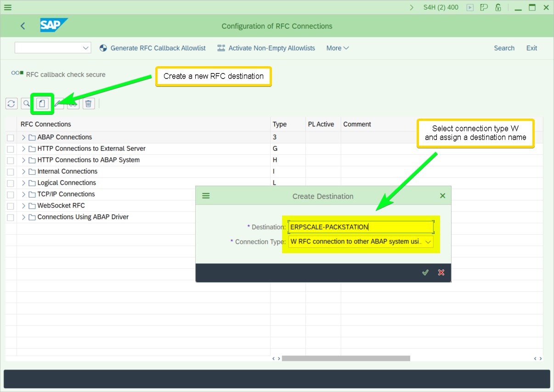Click the magnifier find icon
This screenshot has width=554, height=392.
[x=27, y=103]
